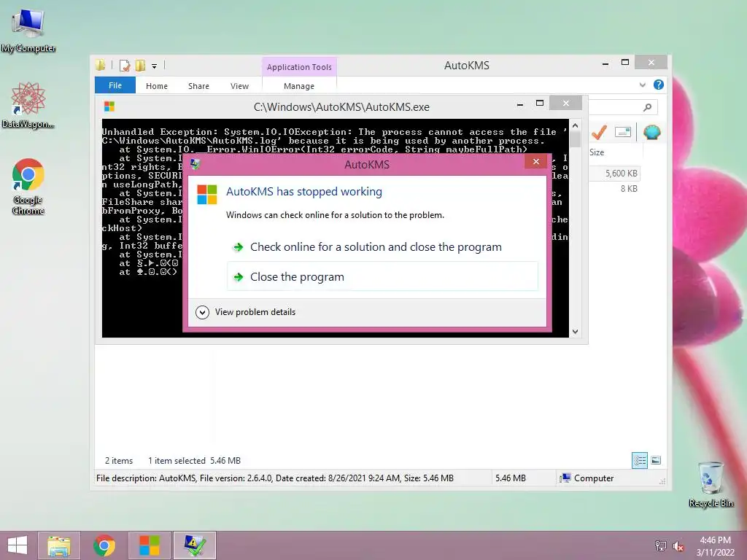The image size is (747, 560).
Task: Click the orange checkmark toolbar icon
Action: pyautogui.click(x=599, y=132)
